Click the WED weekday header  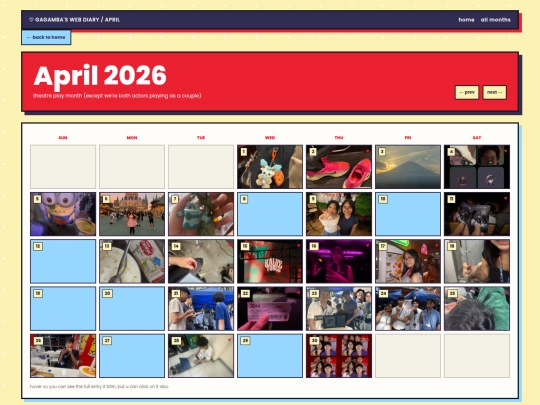coord(270,138)
